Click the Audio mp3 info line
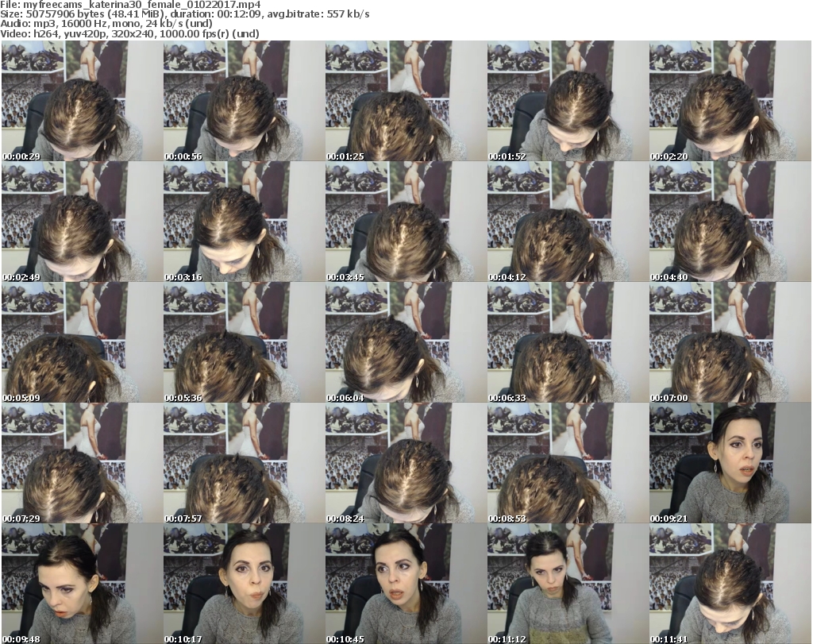The width and height of the screenshot is (813, 644). [x=106, y=24]
